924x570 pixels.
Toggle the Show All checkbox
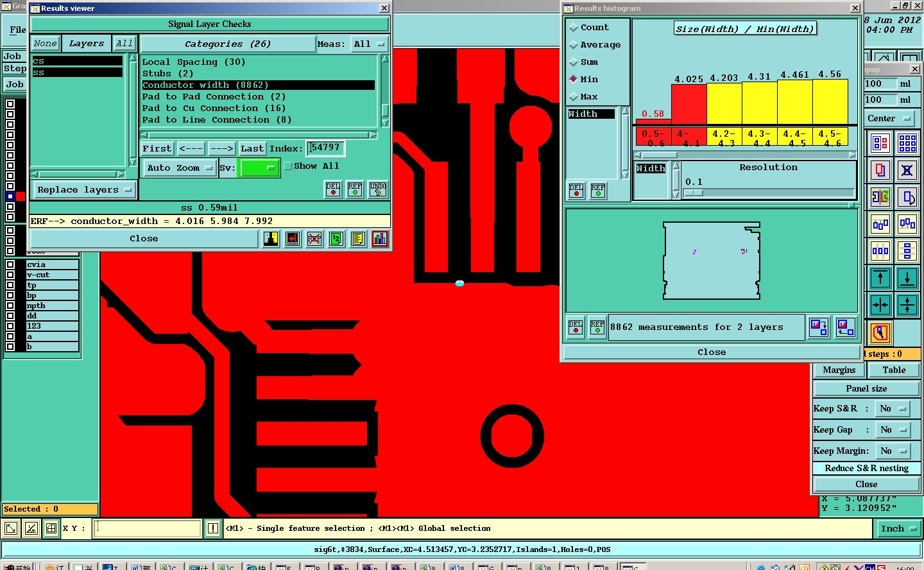(x=288, y=166)
